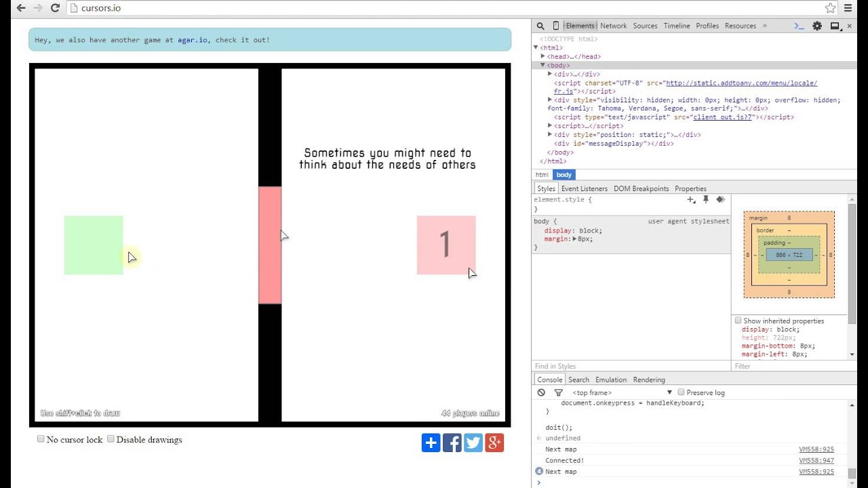
Task: Reload the cursors.io page
Action: pyautogui.click(x=56, y=8)
